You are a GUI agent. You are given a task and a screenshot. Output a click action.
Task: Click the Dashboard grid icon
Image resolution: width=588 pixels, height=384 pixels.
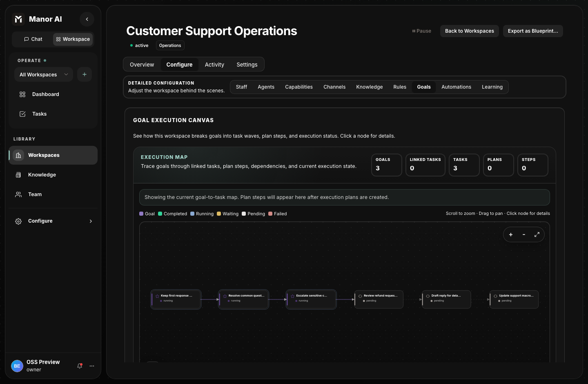[22, 94]
